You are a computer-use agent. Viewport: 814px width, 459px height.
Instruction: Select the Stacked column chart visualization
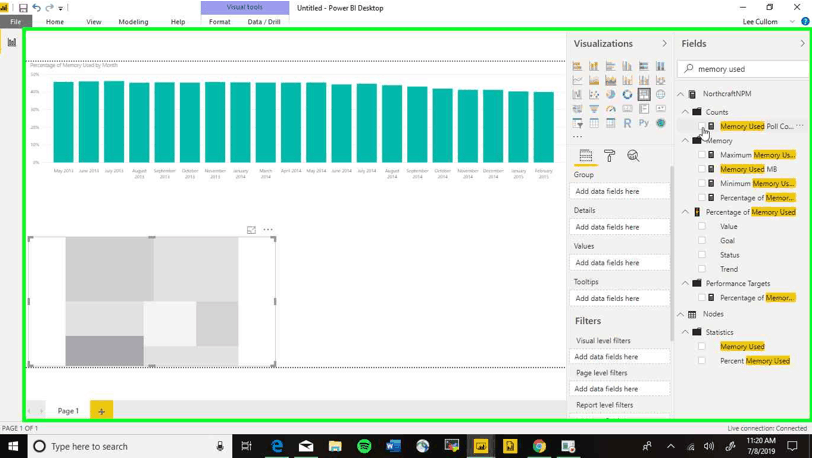point(594,66)
